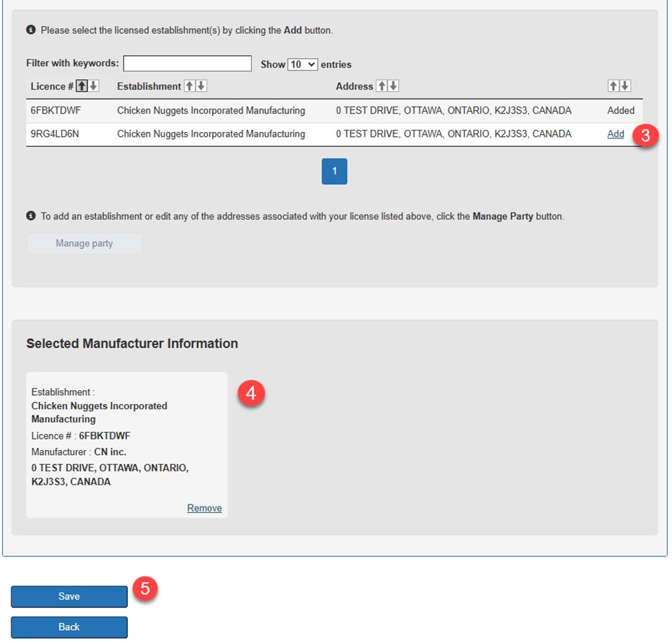This screenshot has width=672, height=642.
Task: Open the Show entries dropdown
Action: [x=303, y=63]
